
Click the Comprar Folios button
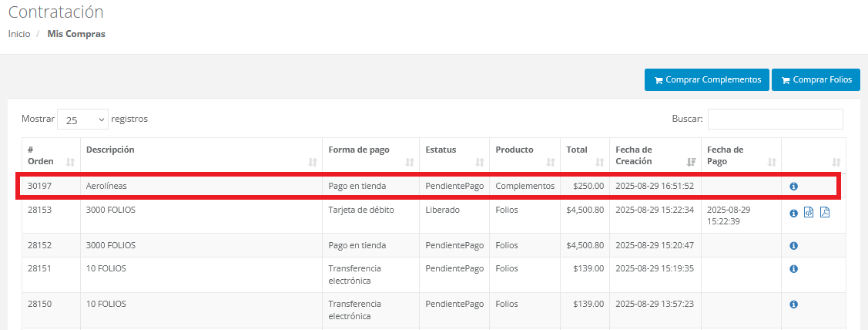pos(816,80)
